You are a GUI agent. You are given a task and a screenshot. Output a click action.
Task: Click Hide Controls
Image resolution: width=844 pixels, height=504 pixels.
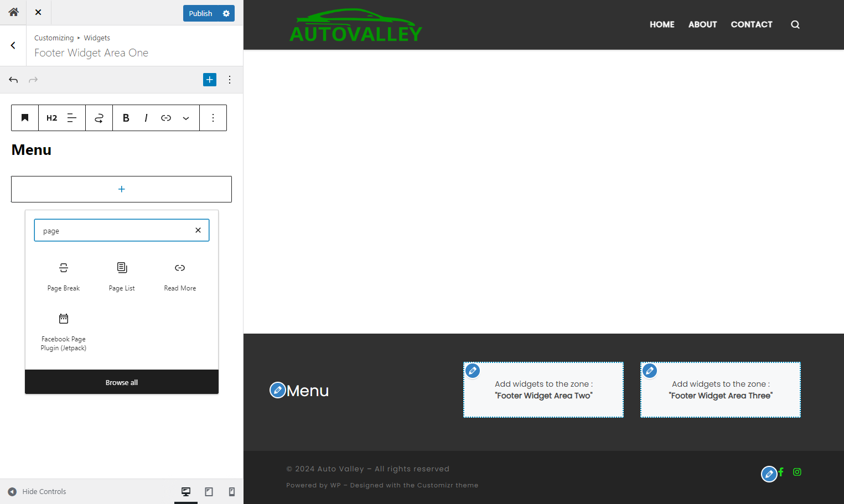(x=37, y=491)
